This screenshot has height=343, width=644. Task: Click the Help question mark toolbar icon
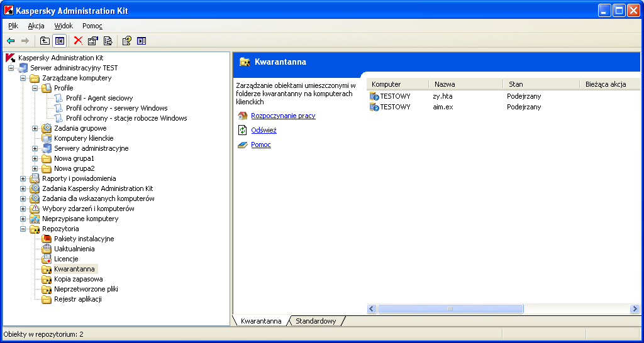coord(127,41)
